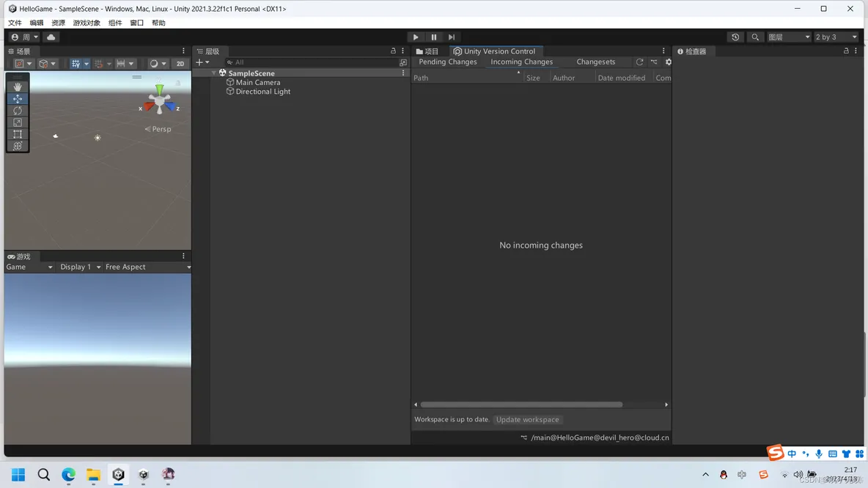The image size is (868, 488).
Task: Click the green Y axis of the gizmo
Action: pyautogui.click(x=159, y=89)
